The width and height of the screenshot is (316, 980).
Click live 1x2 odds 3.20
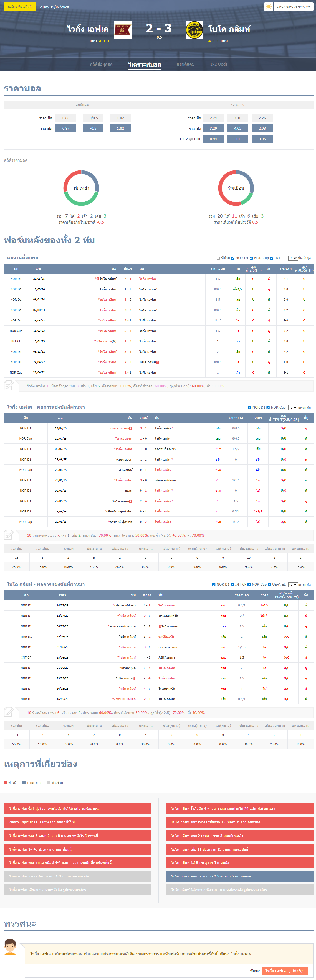pos(213,129)
